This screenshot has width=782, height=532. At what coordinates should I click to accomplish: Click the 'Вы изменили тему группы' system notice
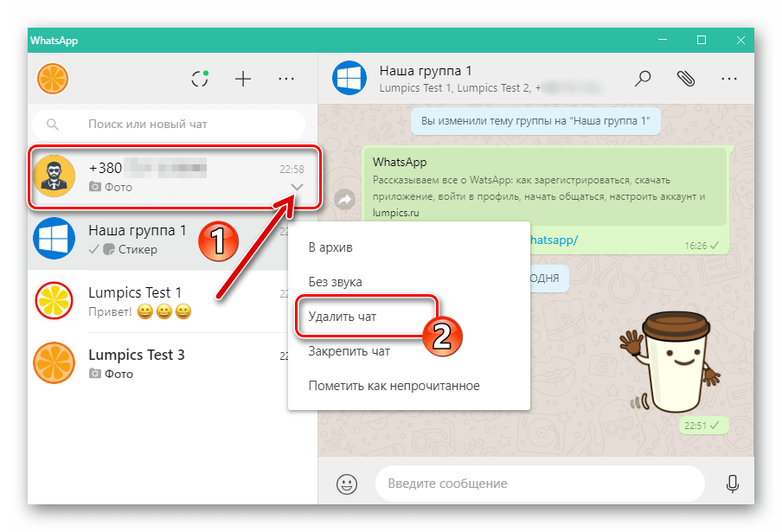tap(535, 121)
